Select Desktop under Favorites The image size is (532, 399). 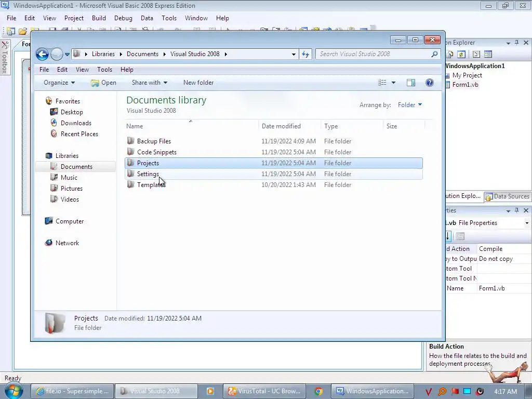click(x=72, y=112)
